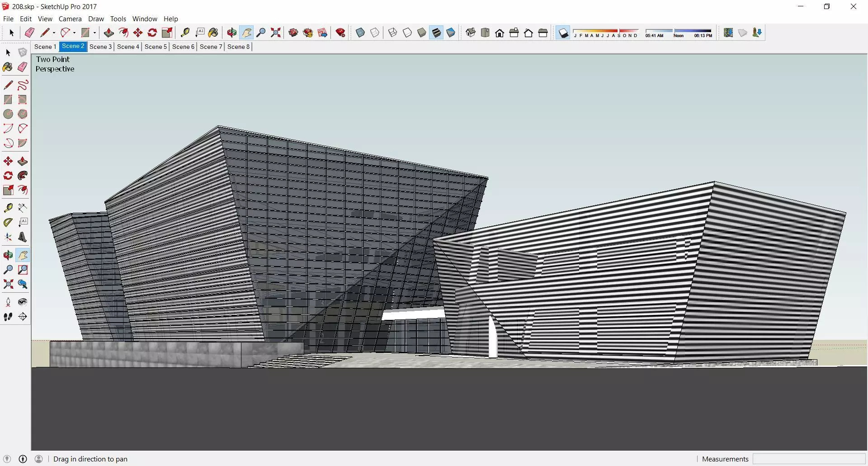
Task: Select the Zoom Window tool
Action: [x=23, y=270]
